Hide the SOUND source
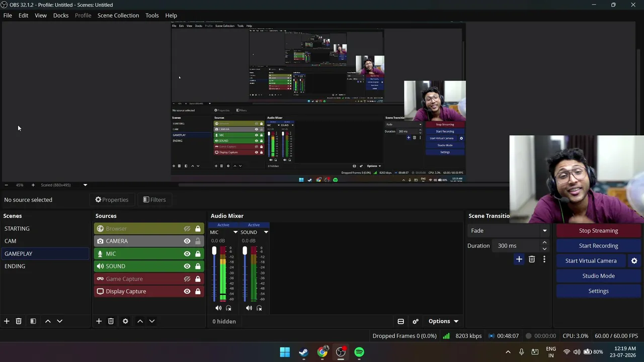This screenshot has height=362, width=644. 187,266
